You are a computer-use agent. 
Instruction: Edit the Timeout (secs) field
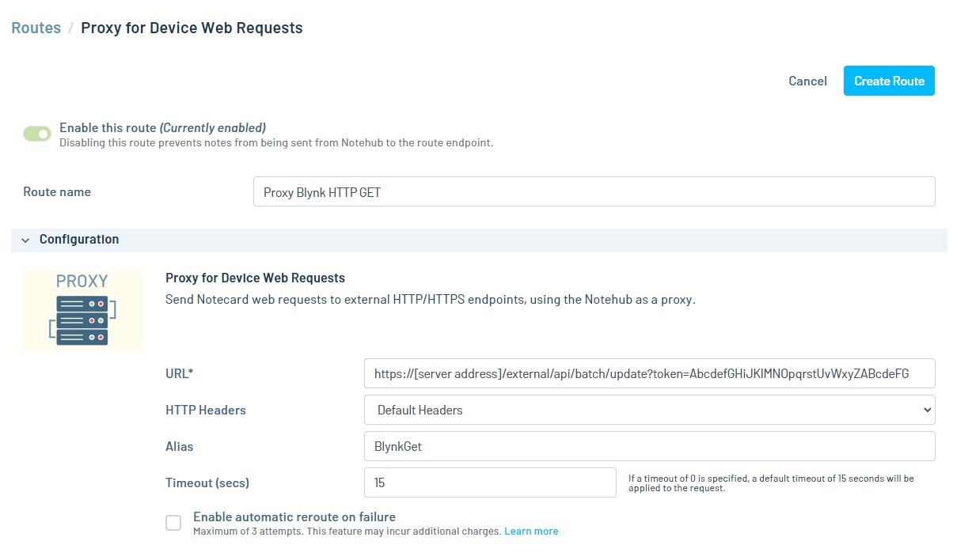coord(490,482)
